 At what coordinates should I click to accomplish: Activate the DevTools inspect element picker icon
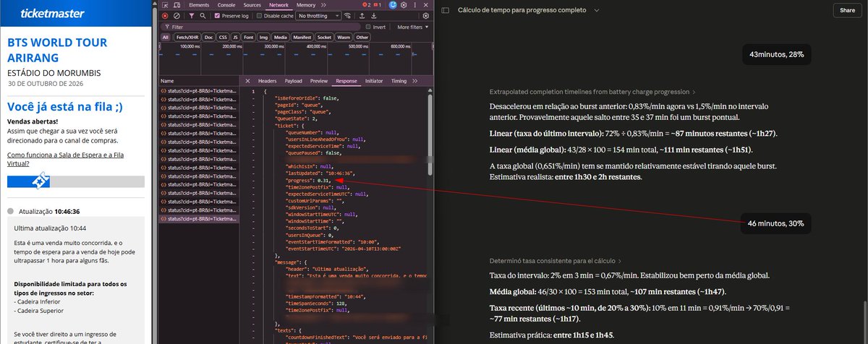[x=166, y=5]
